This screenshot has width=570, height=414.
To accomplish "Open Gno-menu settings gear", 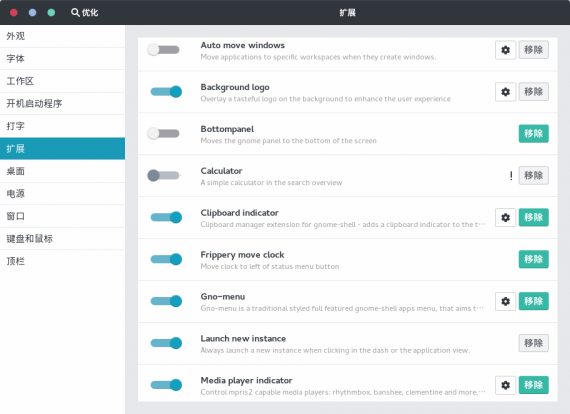I will pos(505,301).
